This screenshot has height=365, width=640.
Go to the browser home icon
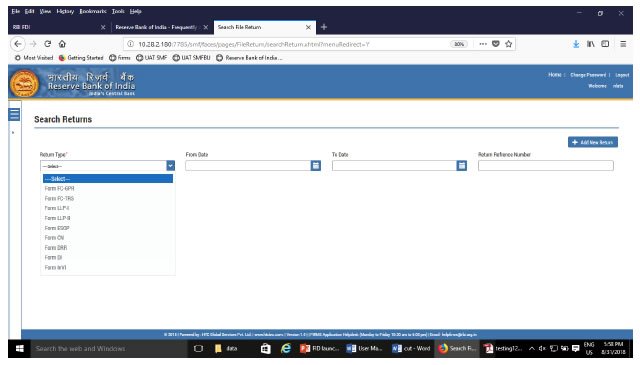[x=62, y=44]
